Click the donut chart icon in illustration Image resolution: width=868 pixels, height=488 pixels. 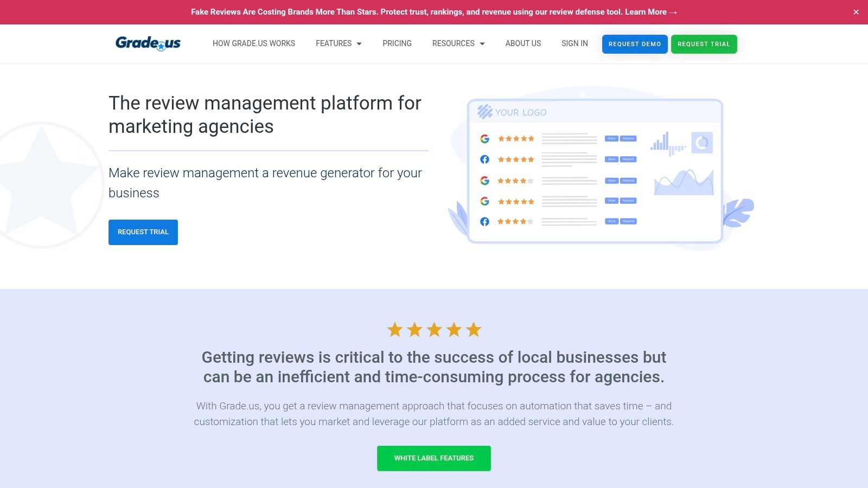[702, 143]
